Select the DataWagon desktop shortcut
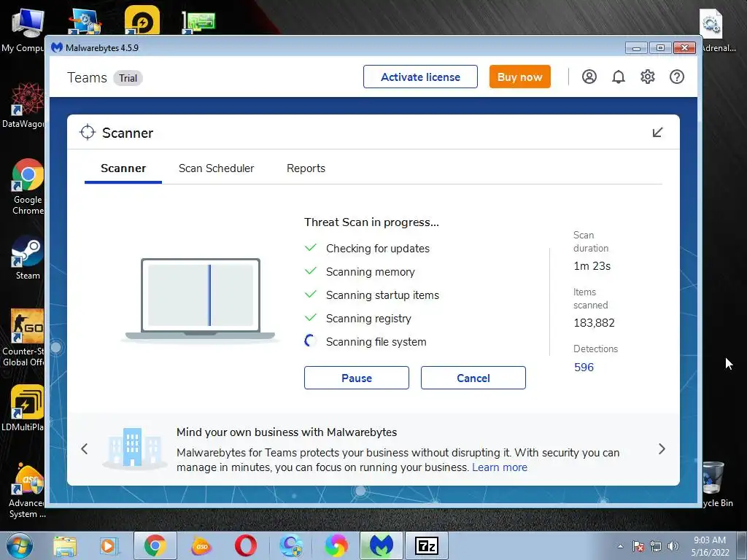This screenshot has width=747, height=560. click(x=23, y=106)
